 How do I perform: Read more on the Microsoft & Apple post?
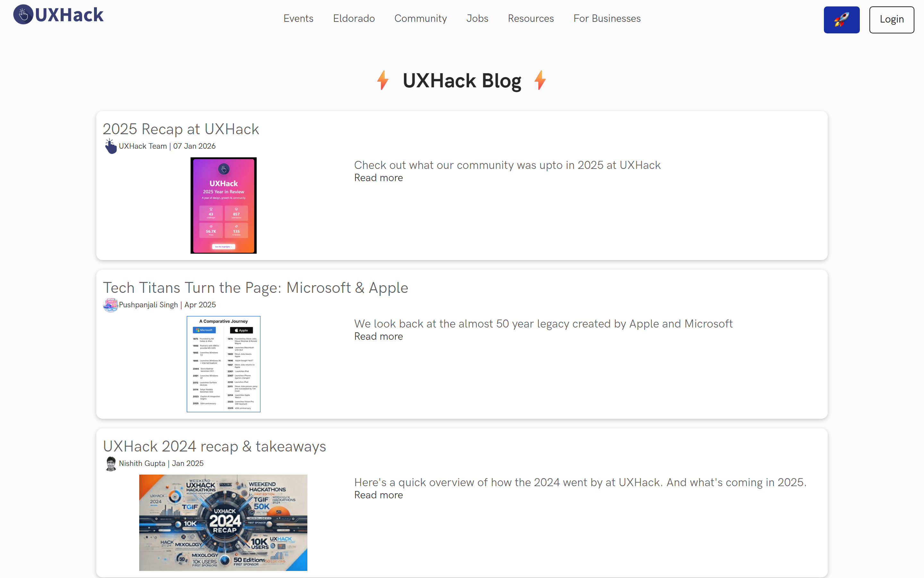pyautogui.click(x=378, y=337)
